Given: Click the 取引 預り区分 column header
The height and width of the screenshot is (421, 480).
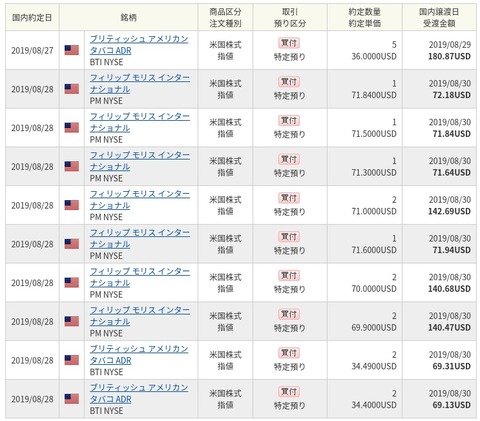Looking at the screenshot, I should point(290,17).
